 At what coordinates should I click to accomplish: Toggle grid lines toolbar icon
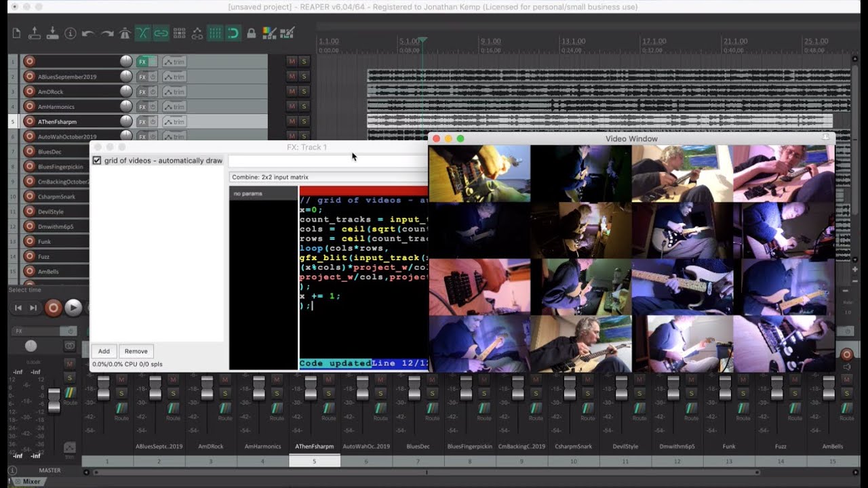click(215, 33)
